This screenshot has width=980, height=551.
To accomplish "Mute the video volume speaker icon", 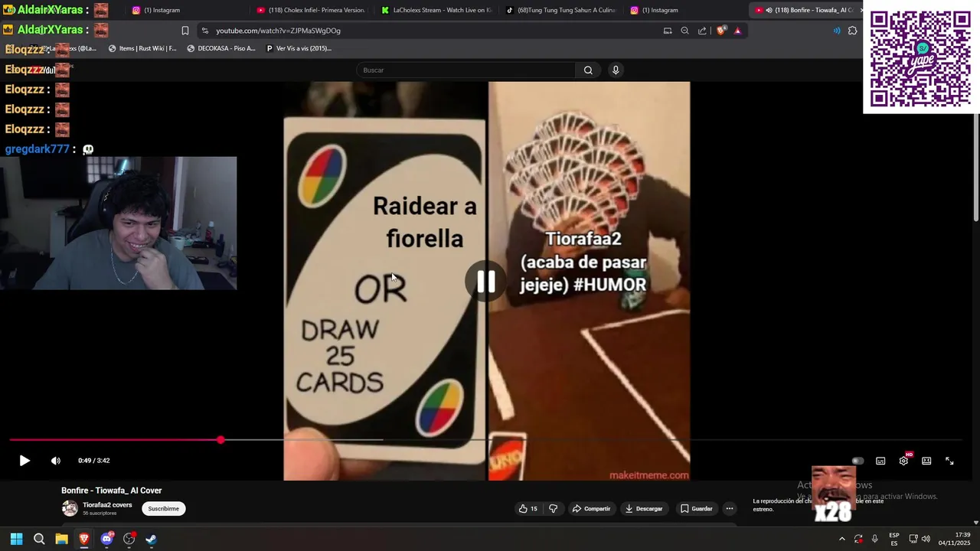I will click(x=55, y=461).
